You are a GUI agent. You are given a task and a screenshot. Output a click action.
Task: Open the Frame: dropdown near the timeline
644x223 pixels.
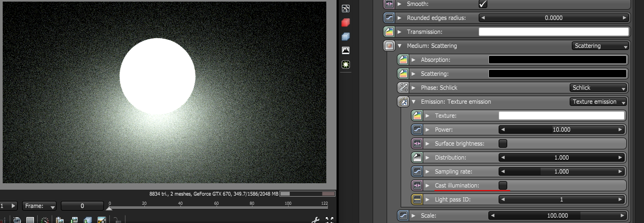point(39,206)
